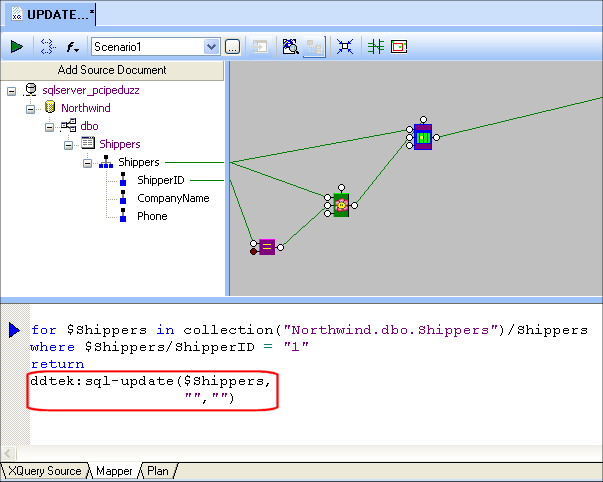603x482 pixels.
Task: Click the "Northwind.dbo.Shippers" string in code
Action: point(390,330)
